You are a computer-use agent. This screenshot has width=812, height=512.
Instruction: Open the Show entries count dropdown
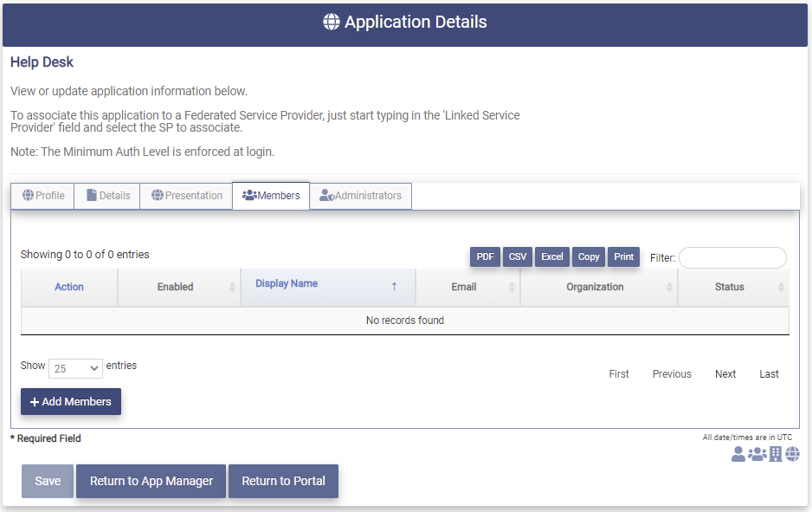pyautogui.click(x=75, y=368)
